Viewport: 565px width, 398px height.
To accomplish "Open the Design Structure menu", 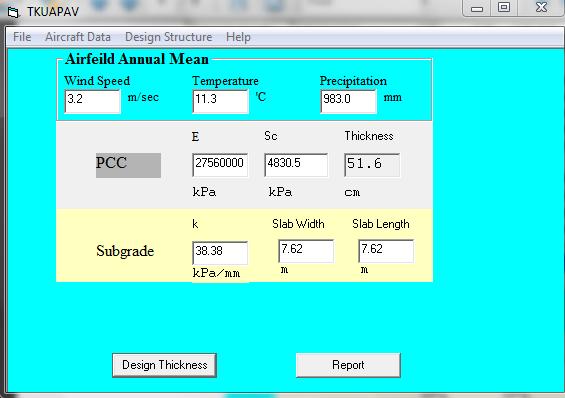I will pos(168,37).
